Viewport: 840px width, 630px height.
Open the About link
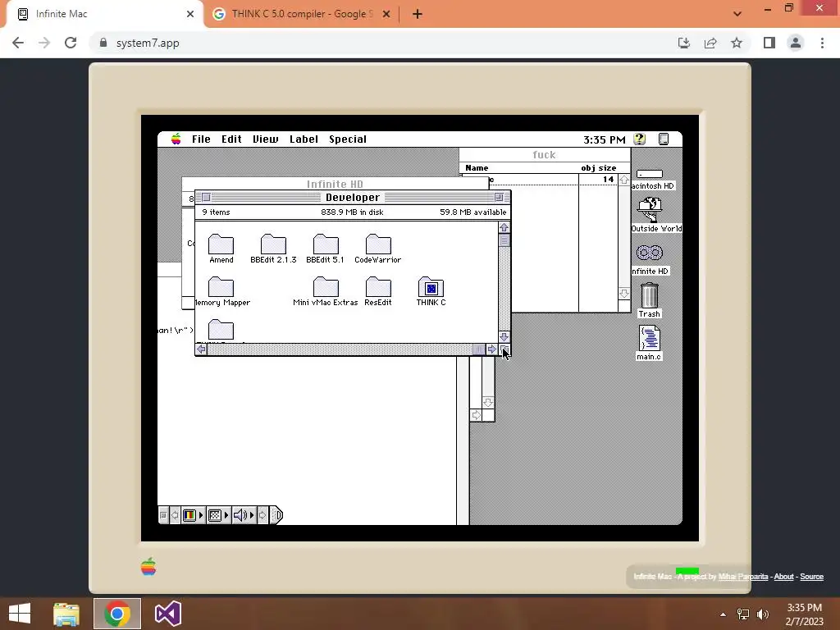(x=783, y=577)
